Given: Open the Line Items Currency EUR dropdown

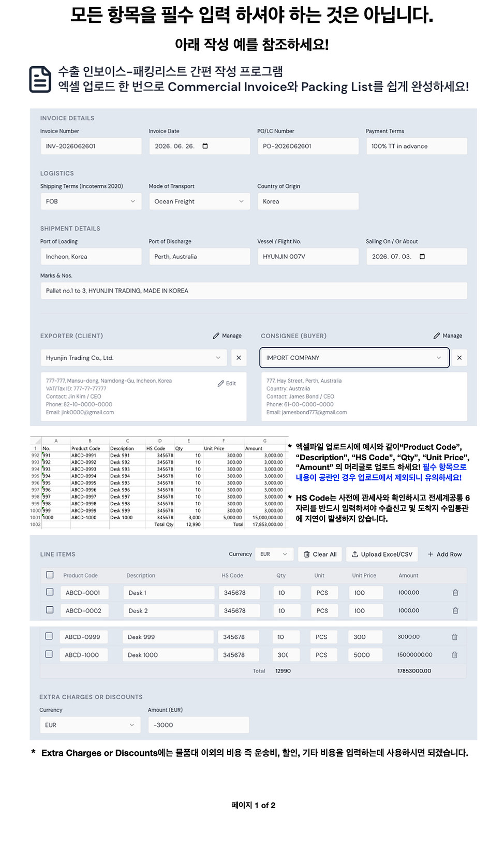Looking at the screenshot, I should (x=274, y=554).
